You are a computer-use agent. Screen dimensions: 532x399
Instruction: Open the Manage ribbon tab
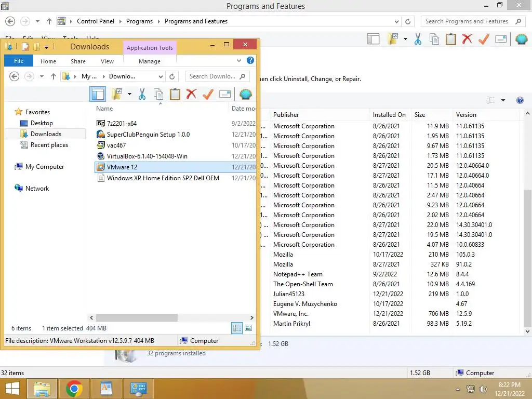point(150,61)
